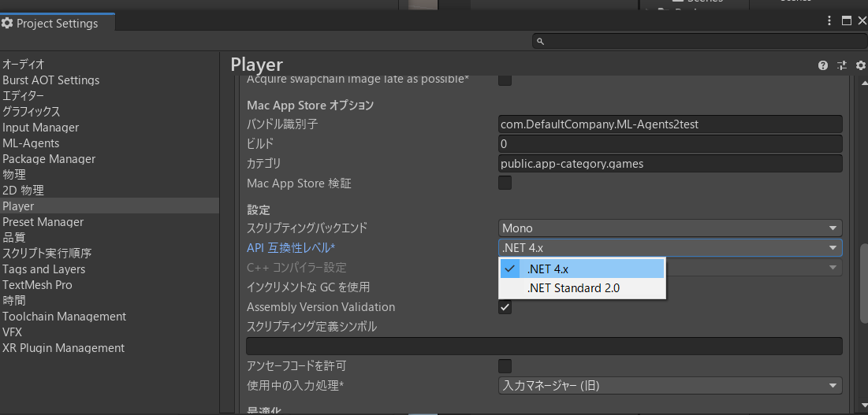The image size is (868, 415).
Task: Open the 使用中の入力処理 dropdown
Action: [x=670, y=386]
